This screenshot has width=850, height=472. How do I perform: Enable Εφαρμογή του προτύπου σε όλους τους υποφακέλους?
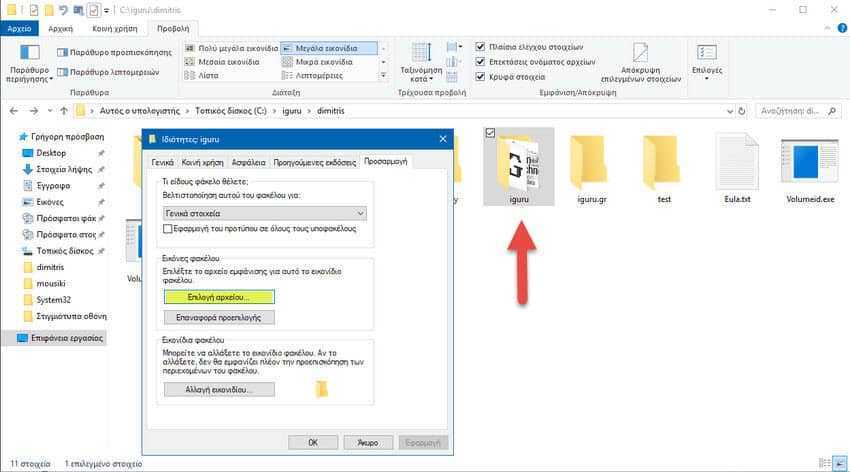[168, 229]
